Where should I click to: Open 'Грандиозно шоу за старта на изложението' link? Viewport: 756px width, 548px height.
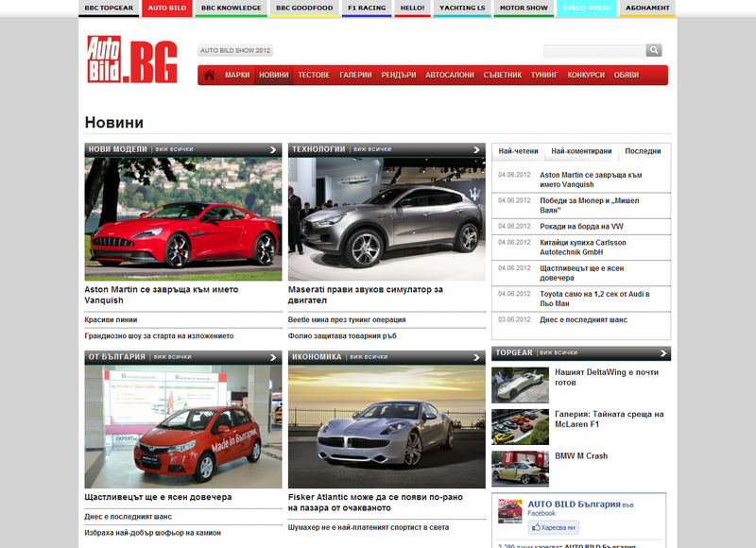[159, 336]
